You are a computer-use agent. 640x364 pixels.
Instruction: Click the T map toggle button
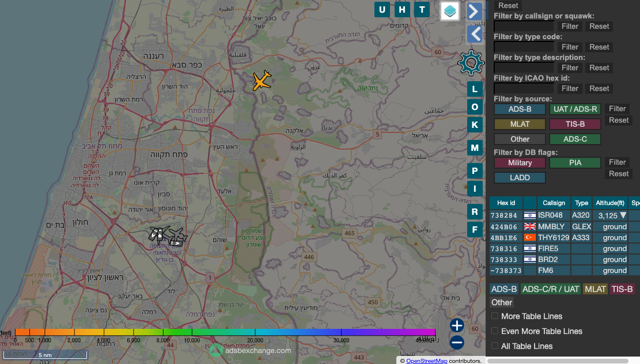tap(422, 10)
